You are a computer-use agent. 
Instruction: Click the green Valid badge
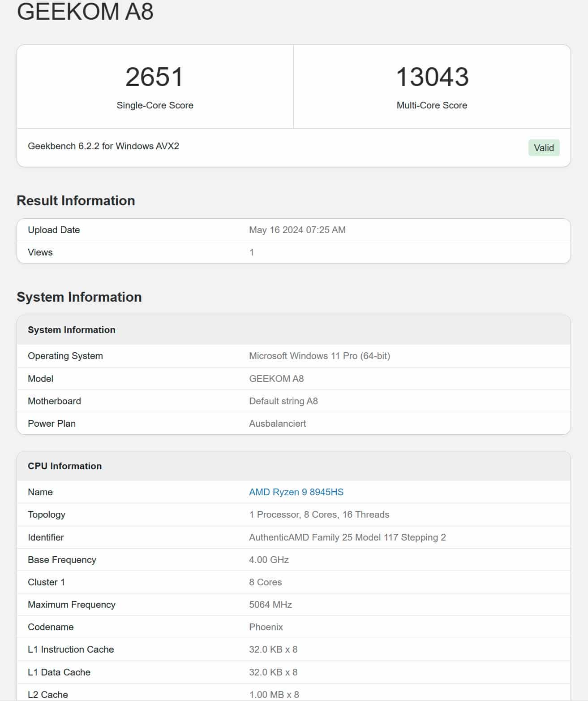(x=544, y=148)
